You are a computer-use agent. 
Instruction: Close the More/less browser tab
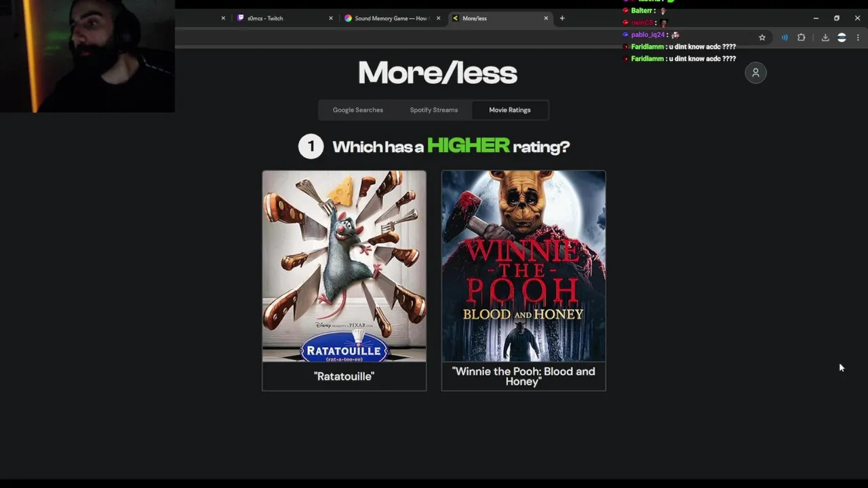[x=546, y=18]
